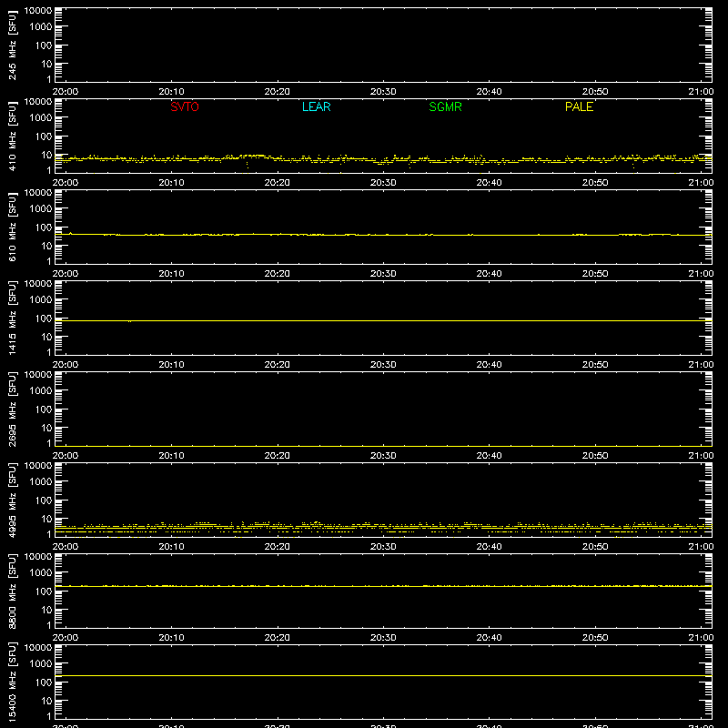Click the cyan LEAR station label

(316, 106)
